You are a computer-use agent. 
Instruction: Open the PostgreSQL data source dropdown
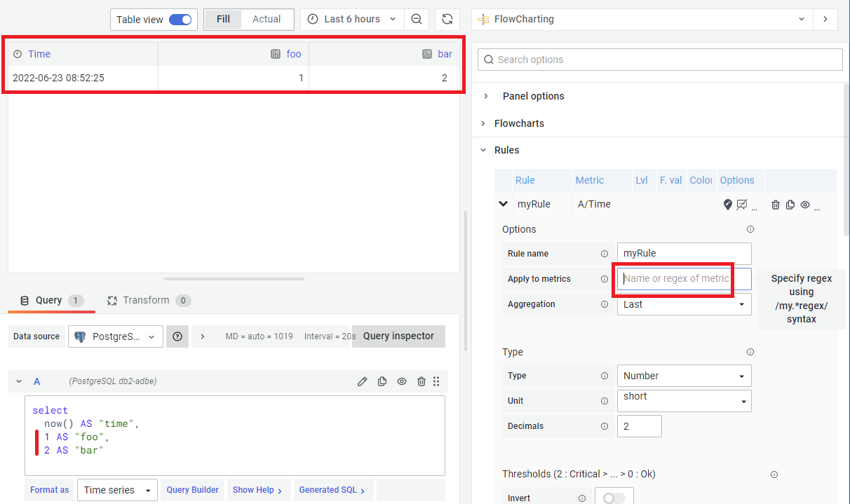[x=116, y=336]
